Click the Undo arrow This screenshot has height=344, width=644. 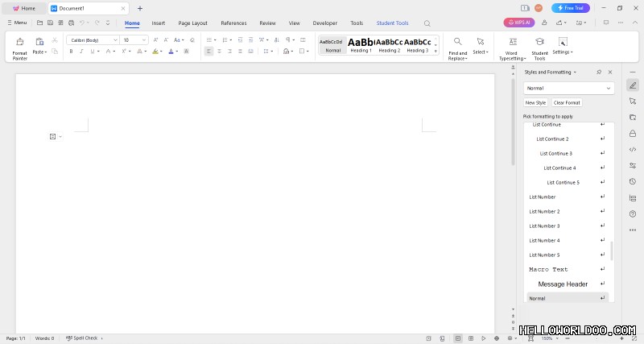pos(82,23)
